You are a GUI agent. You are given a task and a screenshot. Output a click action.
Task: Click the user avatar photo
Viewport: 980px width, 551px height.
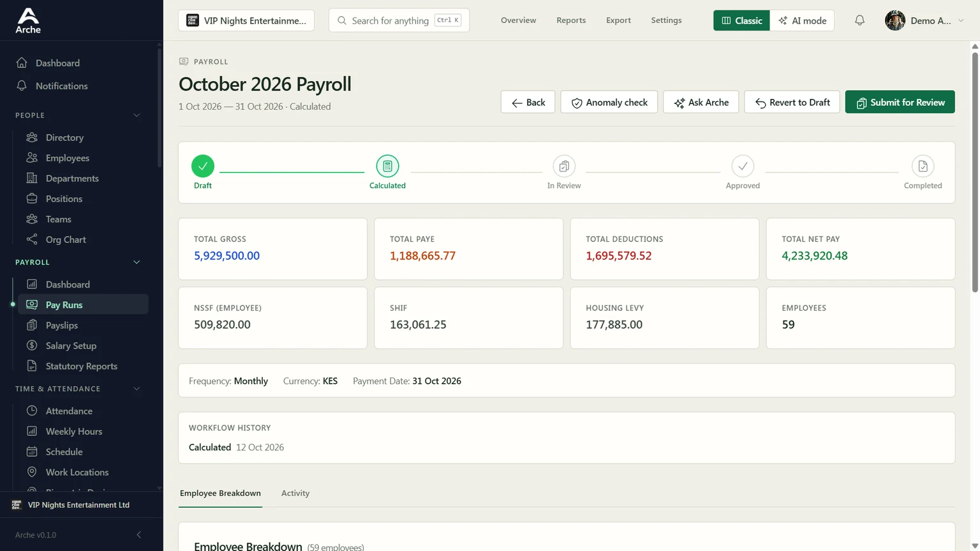click(x=895, y=20)
